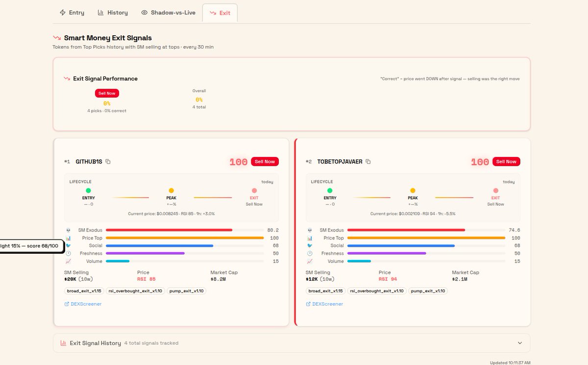Click the green ENTRY dot on GITHUB1S lifecycle
Viewport: 588px width, 365px height.
click(88, 190)
